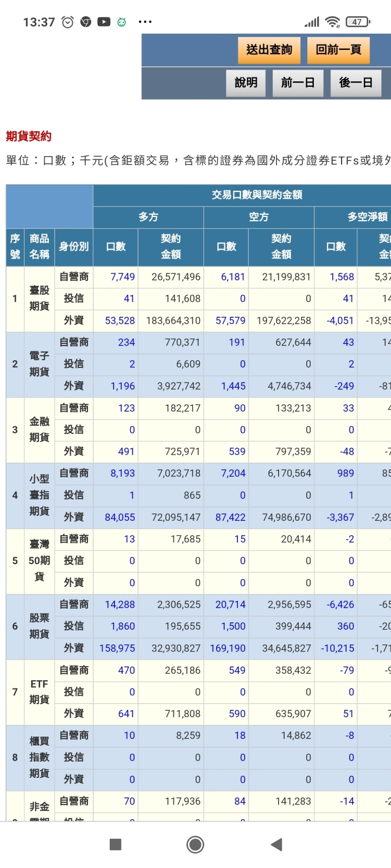Open net lots value -4,051
The width and height of the screenshot is (391, 868).
point(340,321)
